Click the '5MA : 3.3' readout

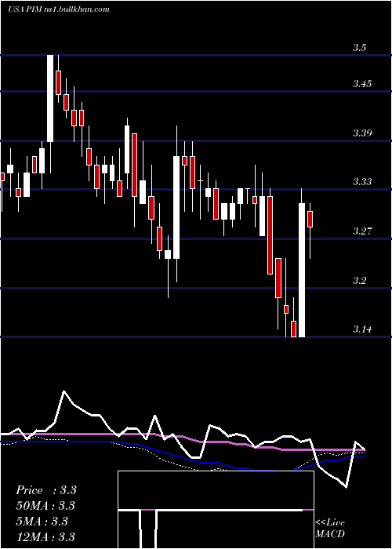tap(42, 521)
